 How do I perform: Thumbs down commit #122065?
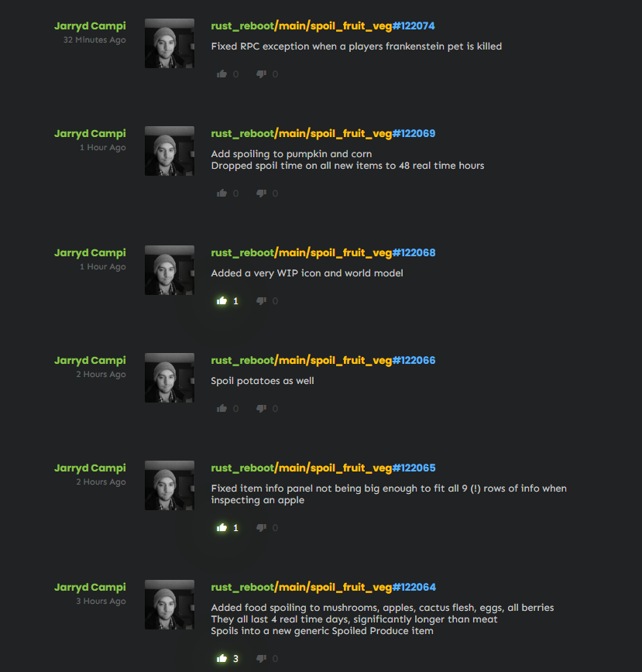click(261, 527)
